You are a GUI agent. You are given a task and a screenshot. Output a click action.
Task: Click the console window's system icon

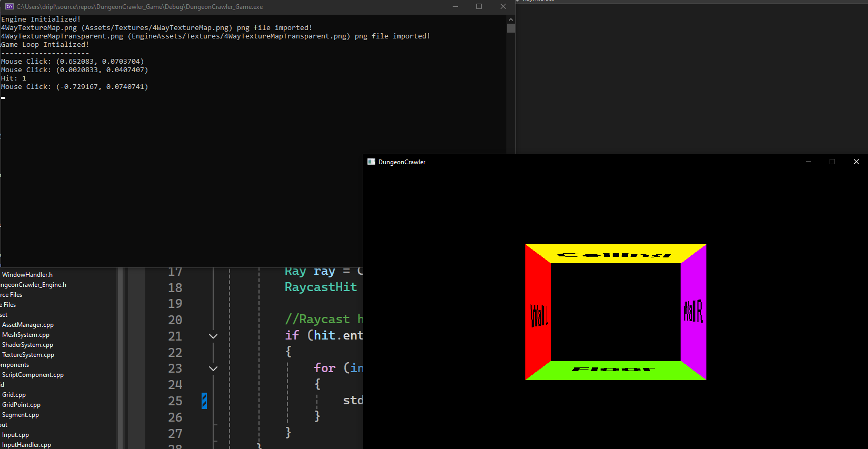coord(9,6)
